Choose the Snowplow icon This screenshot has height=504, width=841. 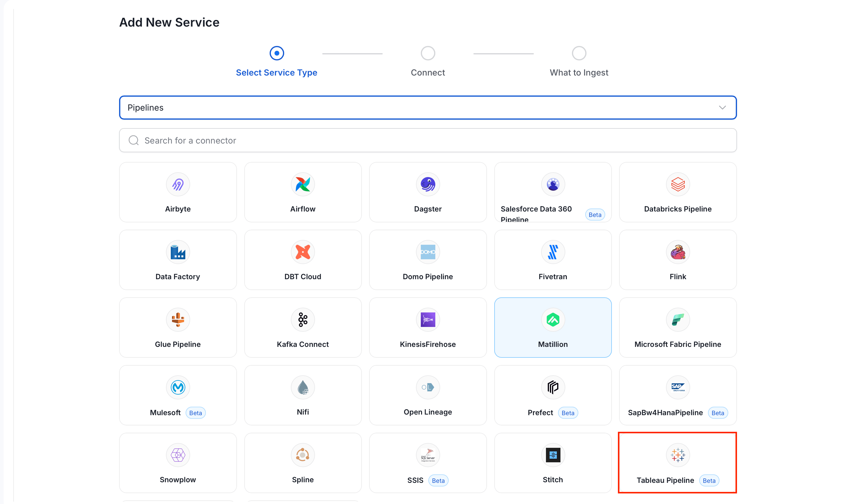click(x=178, y=455)
